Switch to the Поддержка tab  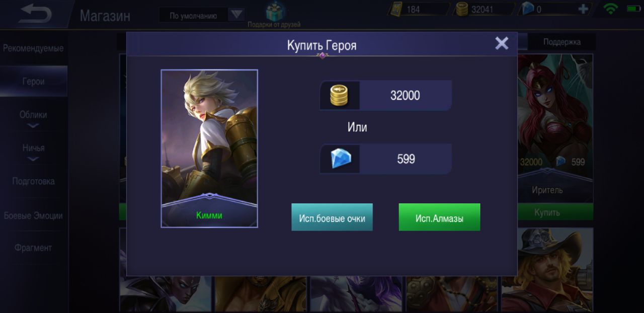tap(561, 42)
